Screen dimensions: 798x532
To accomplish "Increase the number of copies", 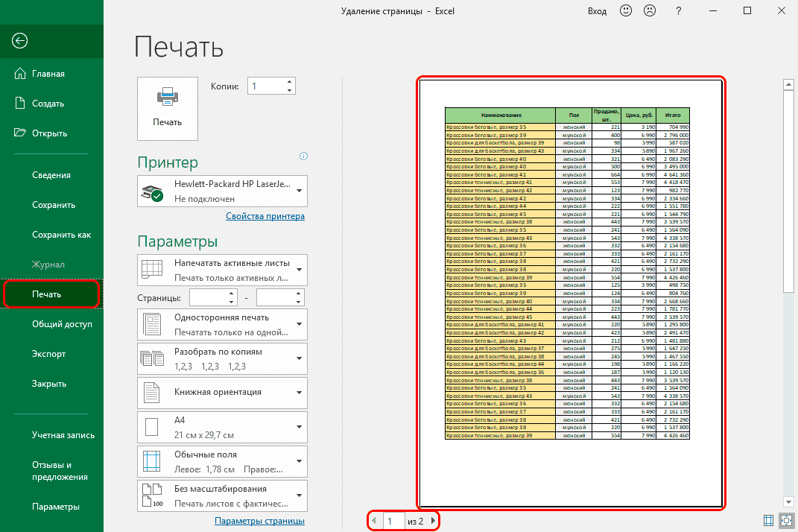I will (x=289, y=82).
